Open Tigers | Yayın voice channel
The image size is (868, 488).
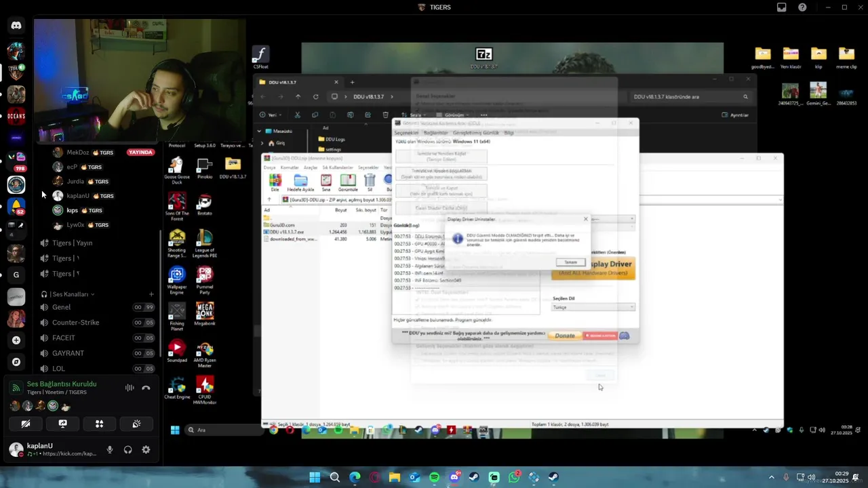click(x=98, y=243)
